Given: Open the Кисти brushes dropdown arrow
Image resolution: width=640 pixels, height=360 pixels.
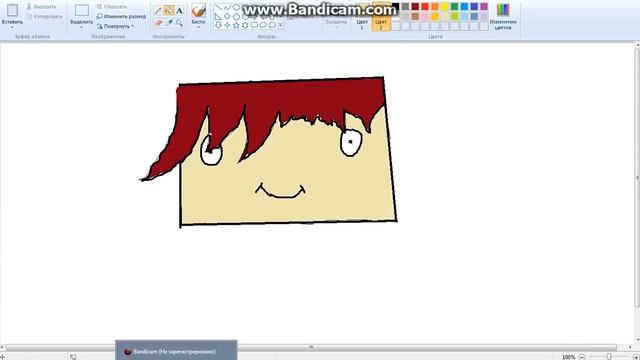Looking at the screenshot, I should (199, 28).
